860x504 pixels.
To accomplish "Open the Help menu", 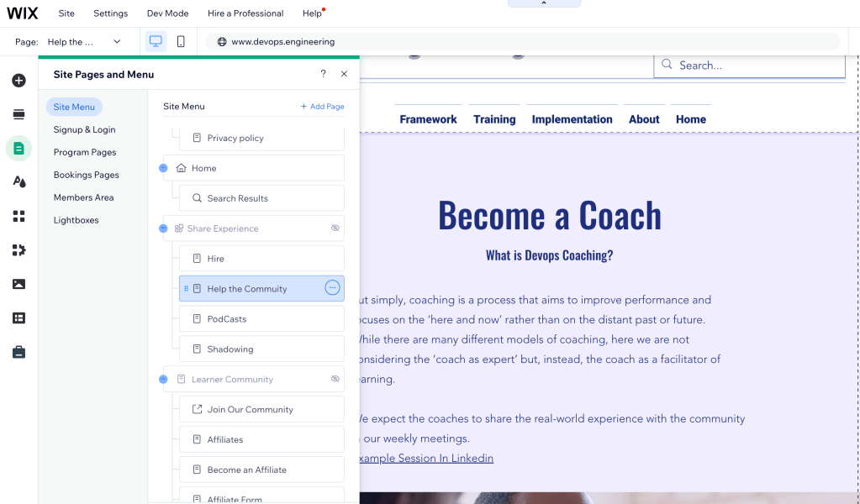I will [312, 13].
